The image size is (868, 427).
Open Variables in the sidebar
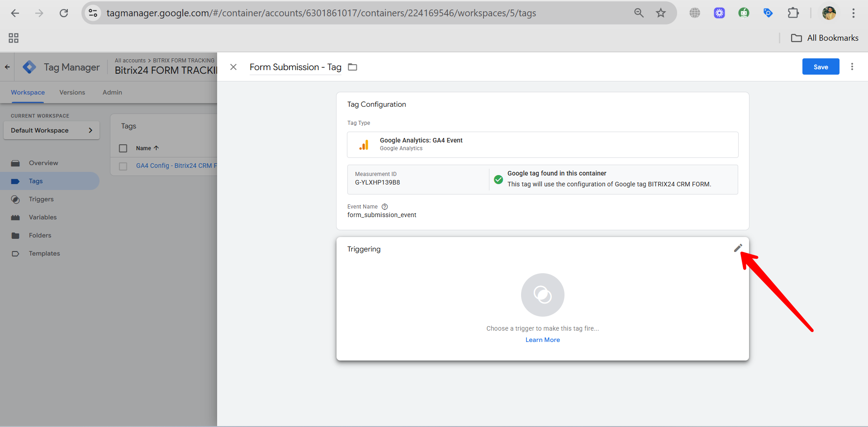point(43,217)
